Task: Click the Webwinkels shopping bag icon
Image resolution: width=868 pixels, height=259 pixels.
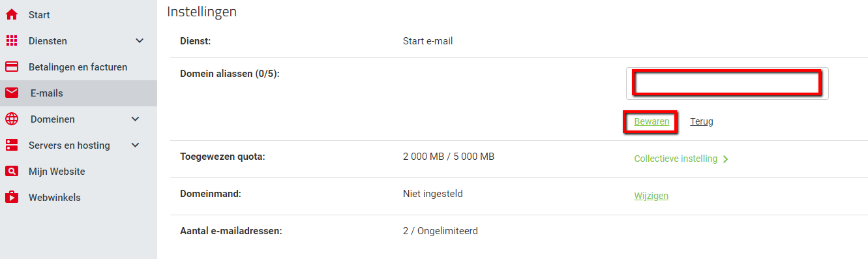Action: tap(11, 196)
